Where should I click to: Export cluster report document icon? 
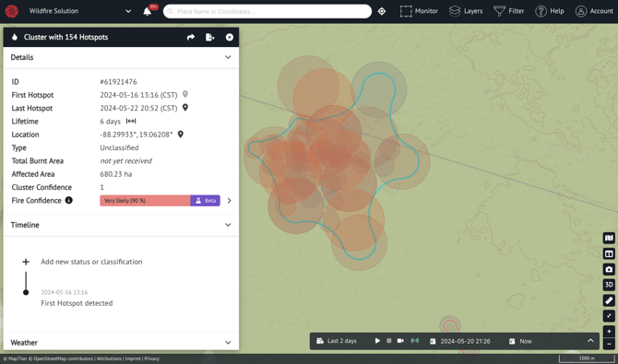point(210,37)
